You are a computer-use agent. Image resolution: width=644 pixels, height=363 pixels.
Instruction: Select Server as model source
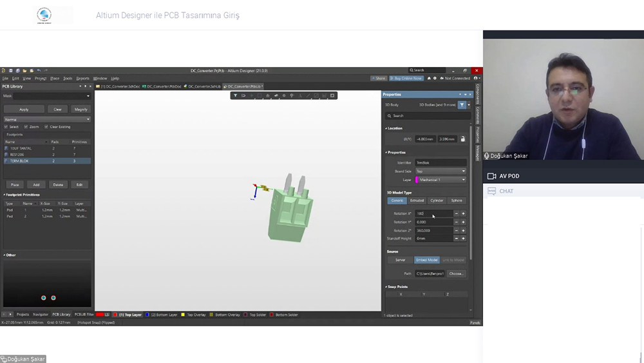coord(400,260)
